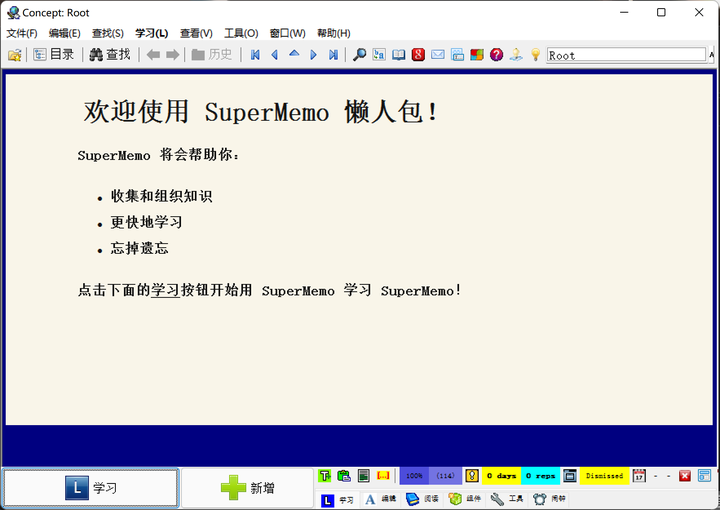
Task: Click the small window icon before Dismissed
Action: click(570, 476)
